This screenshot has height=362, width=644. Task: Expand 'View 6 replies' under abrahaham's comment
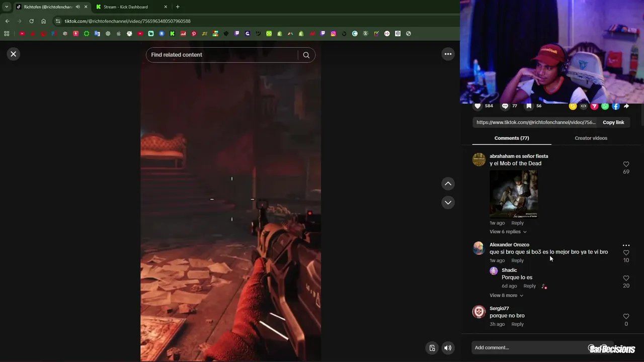[508, 232]
